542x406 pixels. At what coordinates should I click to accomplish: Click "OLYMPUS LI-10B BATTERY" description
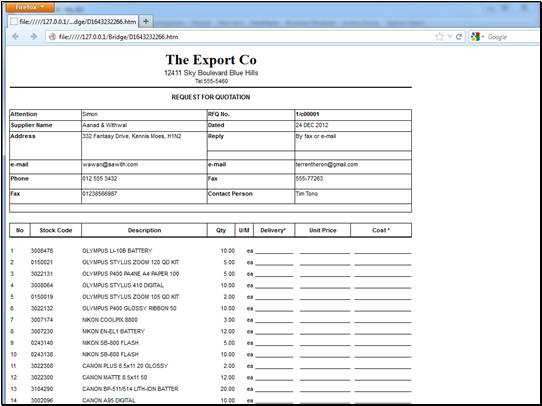(117, 251)
